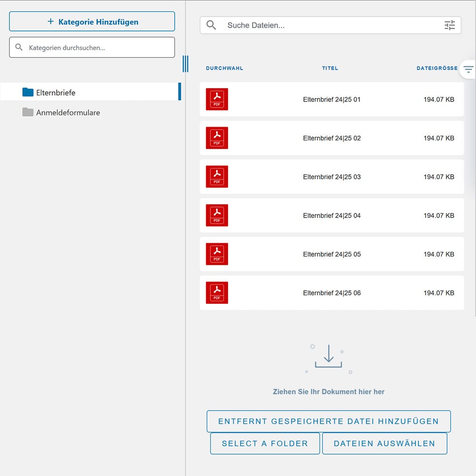Open the column filter list icon
Image resolution: width=476 pixels, height=476 pixels.
[468, 70]
